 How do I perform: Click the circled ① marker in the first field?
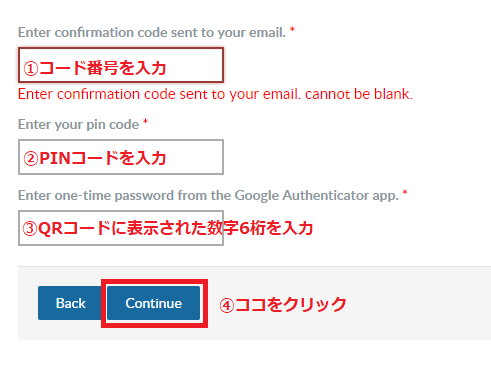tap(31, 69)
